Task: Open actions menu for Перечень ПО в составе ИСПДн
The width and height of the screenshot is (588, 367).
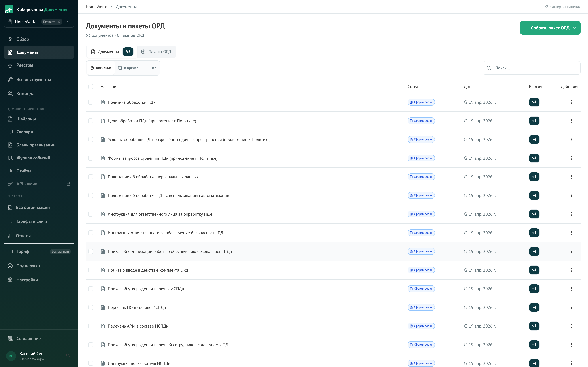Action: click(571, 307)
